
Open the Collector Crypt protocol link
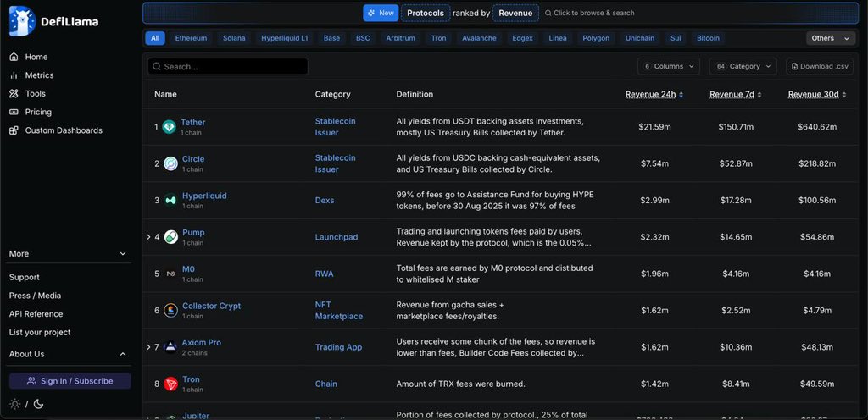point(211,306)
